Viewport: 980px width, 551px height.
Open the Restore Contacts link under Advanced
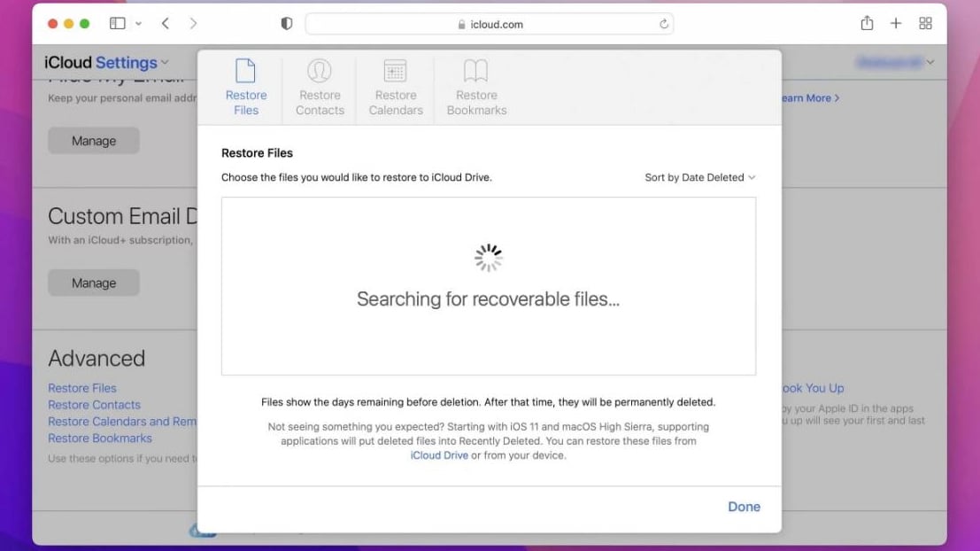(95, 405)
